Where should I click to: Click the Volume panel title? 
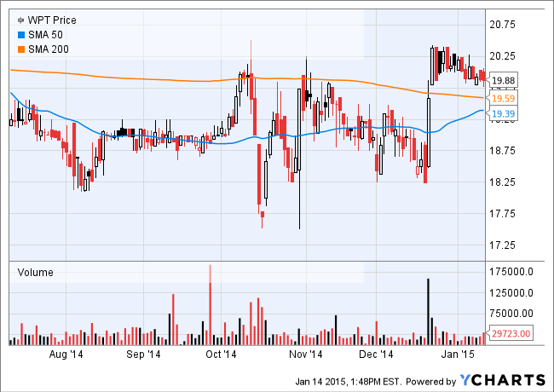pyautogui.click(x=35, y=273)
